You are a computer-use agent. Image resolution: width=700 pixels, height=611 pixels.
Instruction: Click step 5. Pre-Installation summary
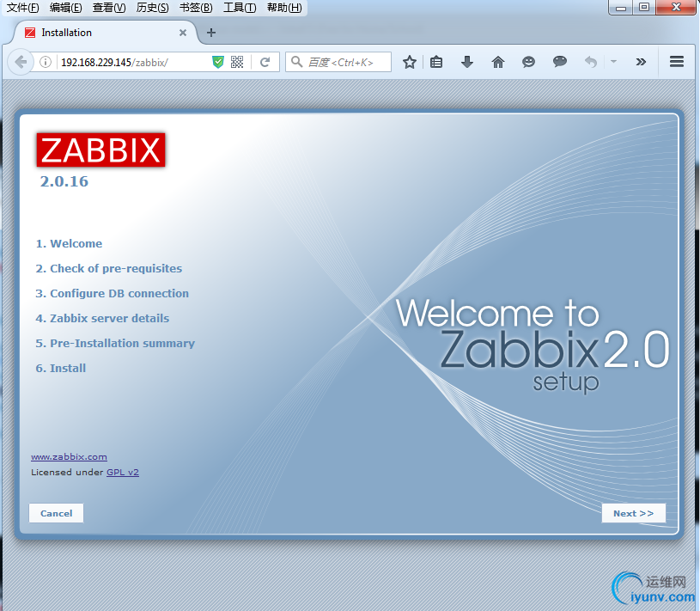coord(115,343)
